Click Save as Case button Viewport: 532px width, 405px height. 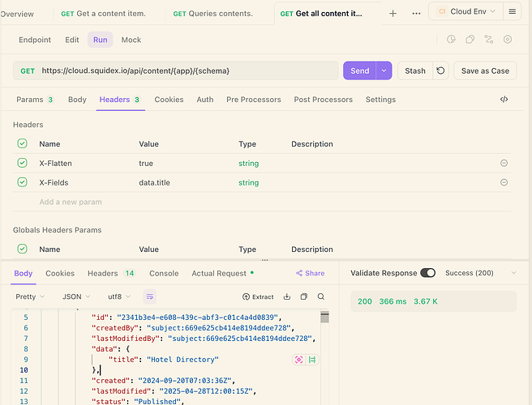(485, 70)
